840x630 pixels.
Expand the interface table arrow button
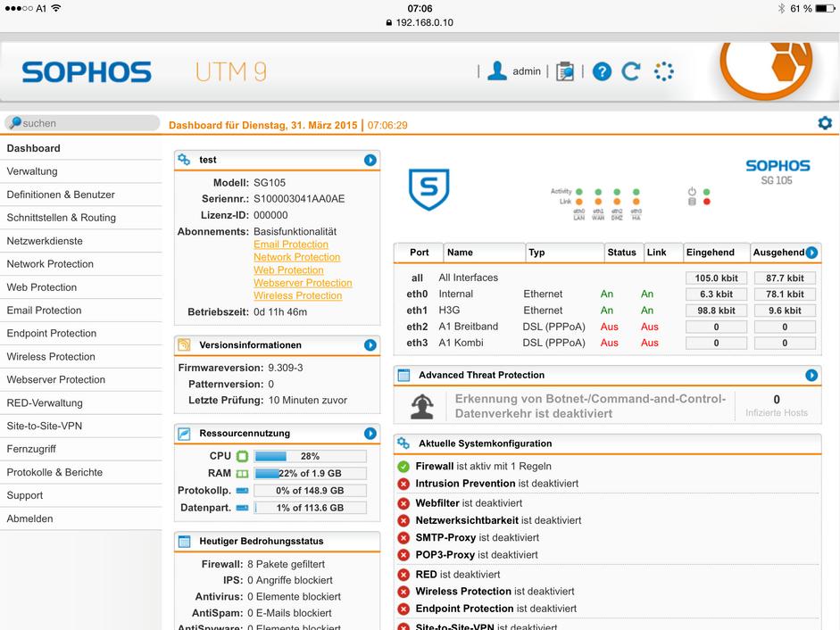[x=811, y=253]
